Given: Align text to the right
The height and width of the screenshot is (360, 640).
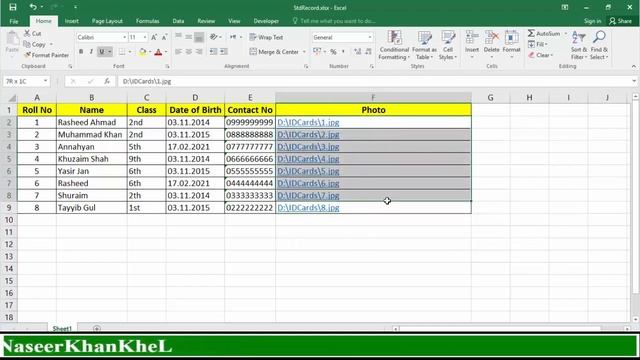Looking at the screenshot, I should tap(199, 52).
